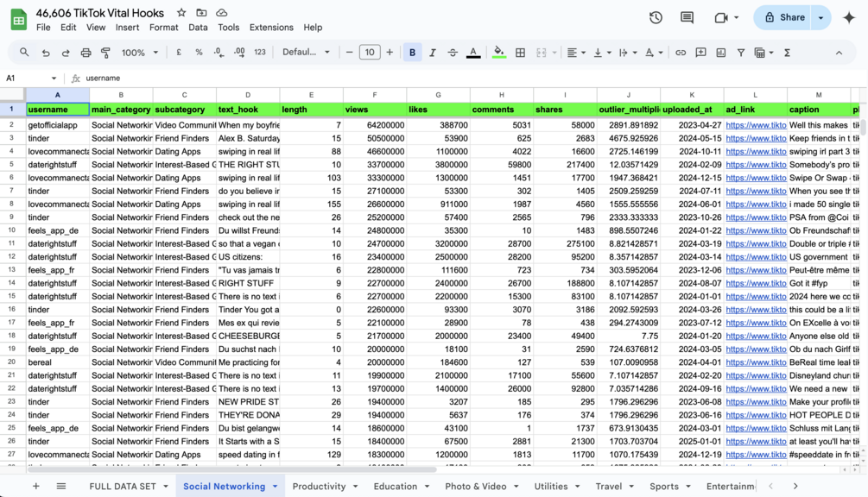
Task: Switch to the Productivity sheet tab
Action: [319, 487]
